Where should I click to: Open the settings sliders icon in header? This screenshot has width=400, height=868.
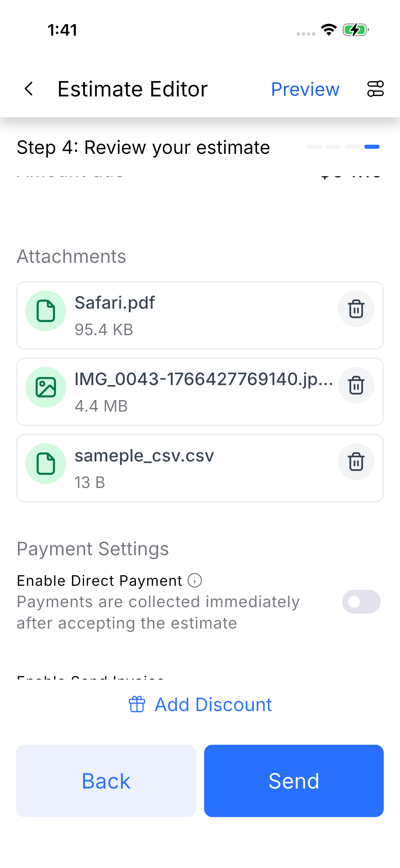point(375,89)
